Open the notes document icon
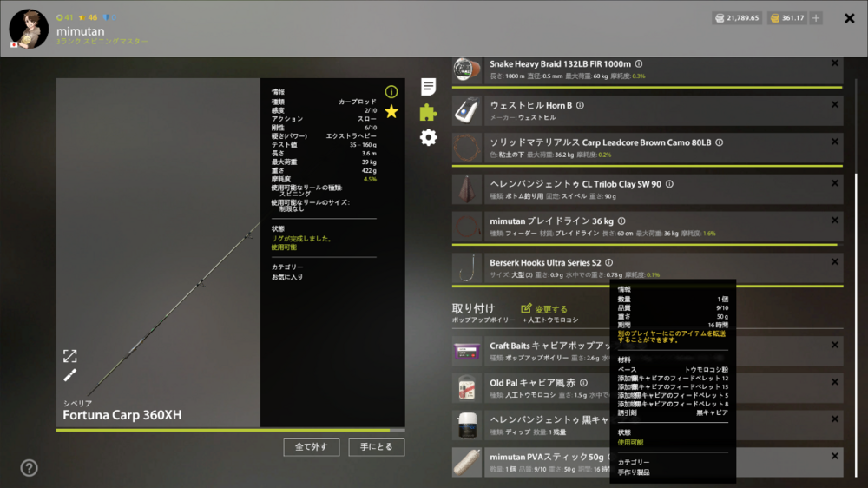This screenshot has height=488, width=868. [428, 87]
